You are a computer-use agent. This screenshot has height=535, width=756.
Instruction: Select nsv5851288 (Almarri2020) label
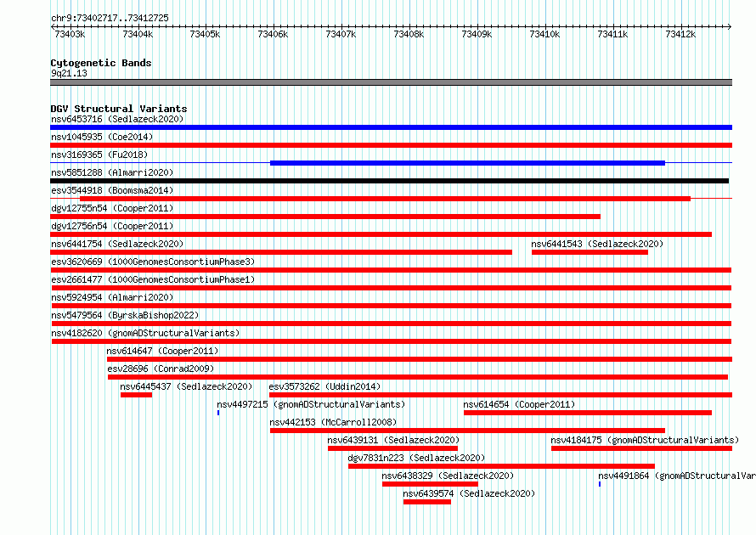pos(112,172)
